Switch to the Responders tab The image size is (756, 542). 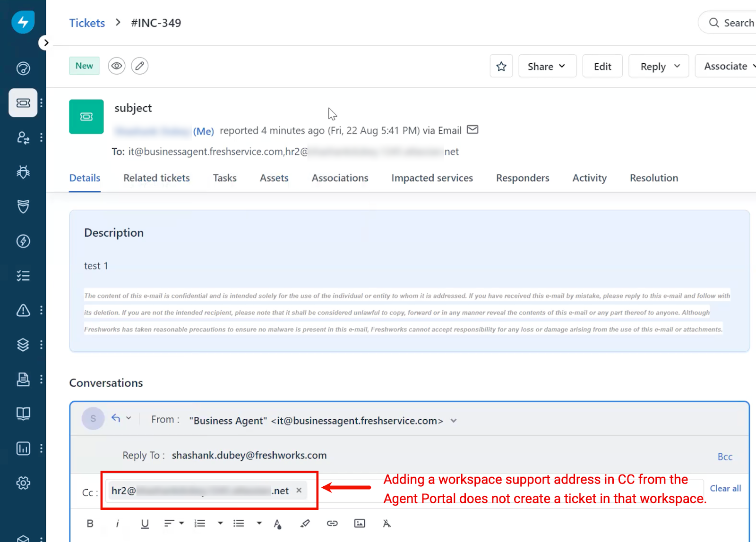coord(523,178)
